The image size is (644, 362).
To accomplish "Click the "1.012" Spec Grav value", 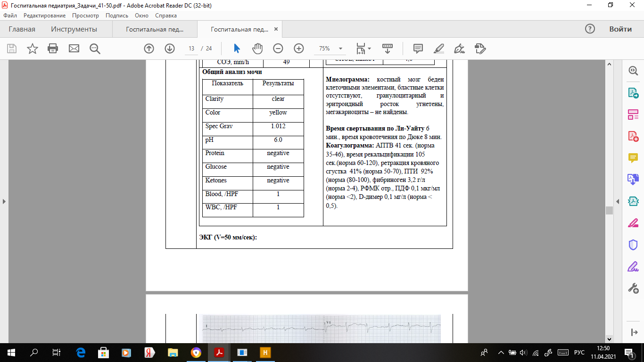I will (x=278, y=126).
